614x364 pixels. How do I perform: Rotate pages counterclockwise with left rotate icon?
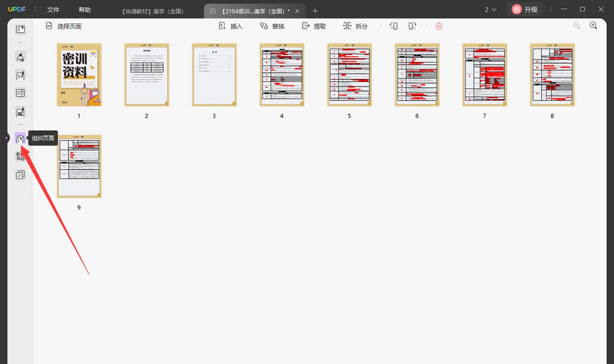tap(393, 26)
